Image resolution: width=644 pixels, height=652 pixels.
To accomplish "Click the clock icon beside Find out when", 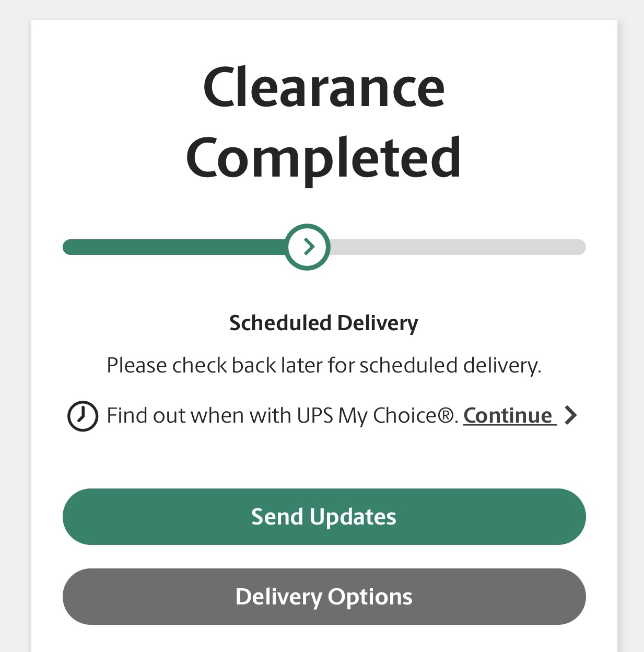I will pos(83,416).
